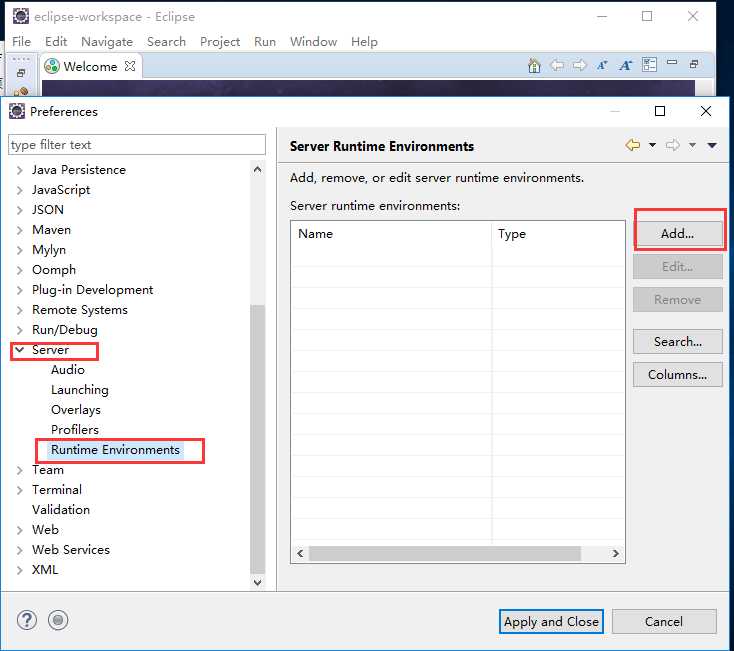Restore the Welcome view pane
The height and width of the screenshot is (651, 734).
pyautogui.click(x=694, y=64)
